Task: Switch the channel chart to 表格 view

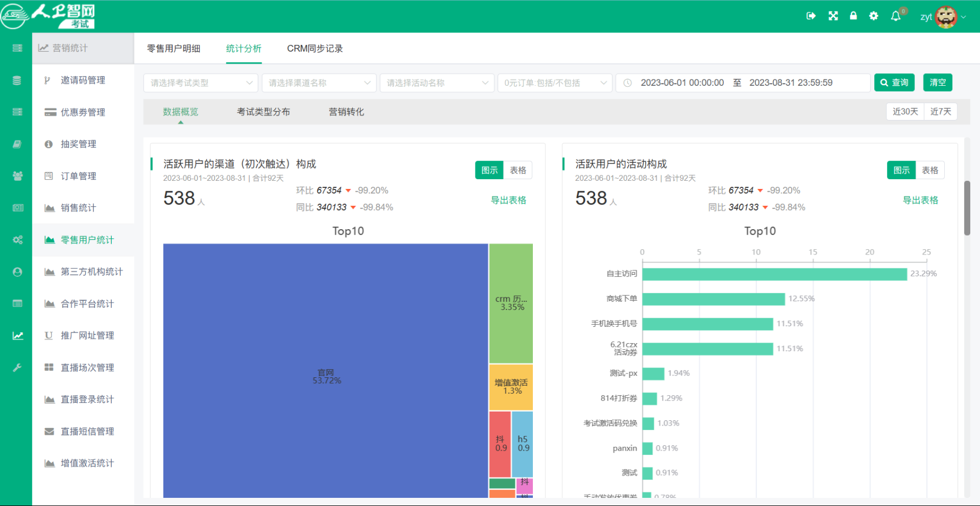Action: tap(518, 170)
